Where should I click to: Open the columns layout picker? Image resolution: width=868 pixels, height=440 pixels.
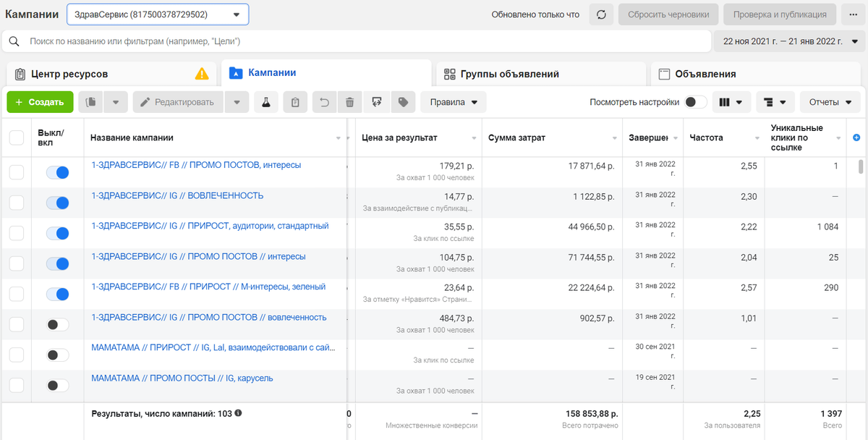pos(731,102)
